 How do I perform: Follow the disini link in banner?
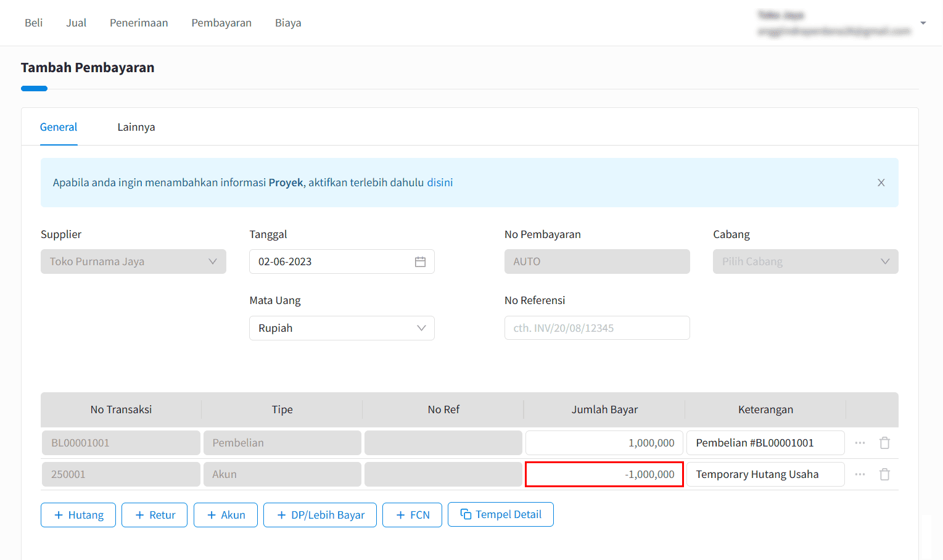pos(440,183)
